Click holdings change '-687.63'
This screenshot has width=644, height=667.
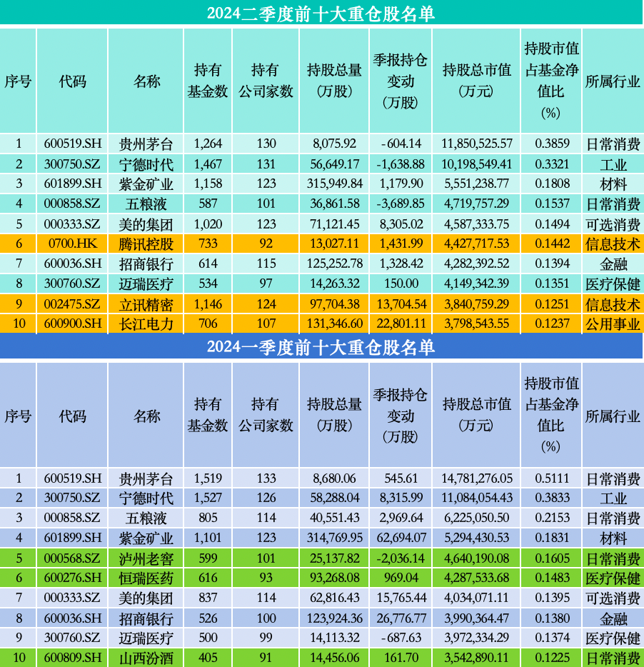click(401, 638)
